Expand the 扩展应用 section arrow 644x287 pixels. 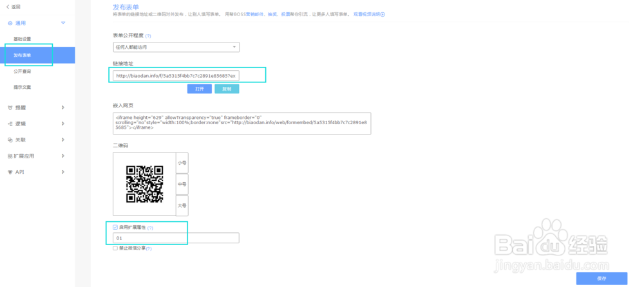[x=63, y=156]
